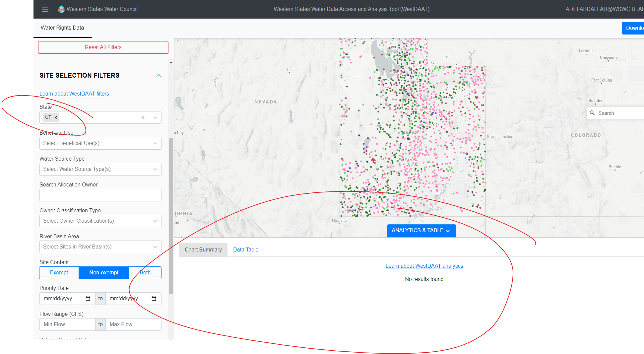Click the Reset All Filters button
Viewport: 644px width, 354px height.
tap(103, 47)
